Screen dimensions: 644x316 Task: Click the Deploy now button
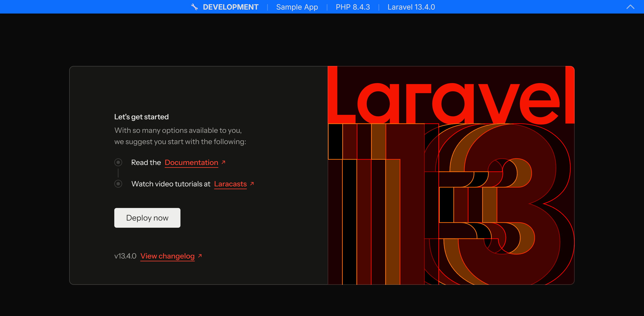tap(147, 218)
